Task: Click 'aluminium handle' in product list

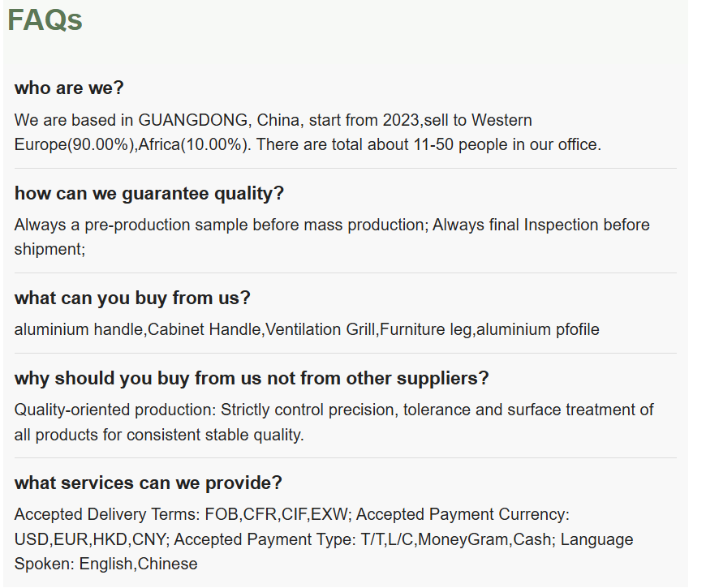Action: pos(79,330)
